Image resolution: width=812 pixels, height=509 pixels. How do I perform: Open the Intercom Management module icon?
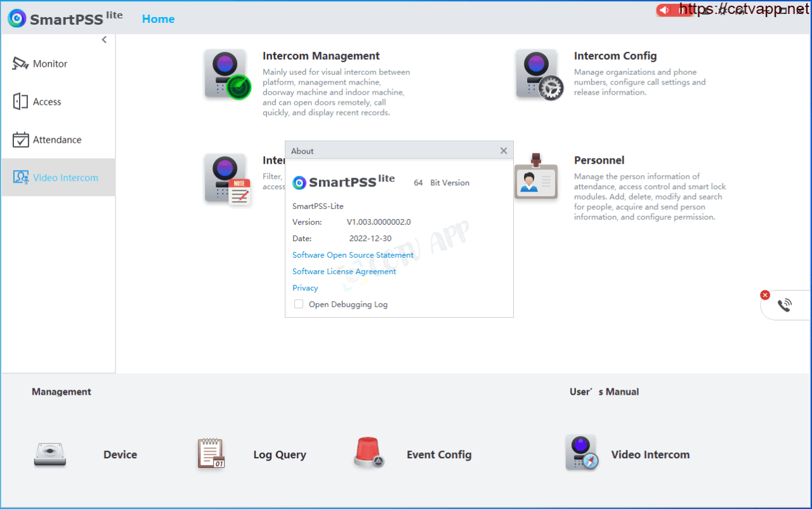tap(228, 74)
